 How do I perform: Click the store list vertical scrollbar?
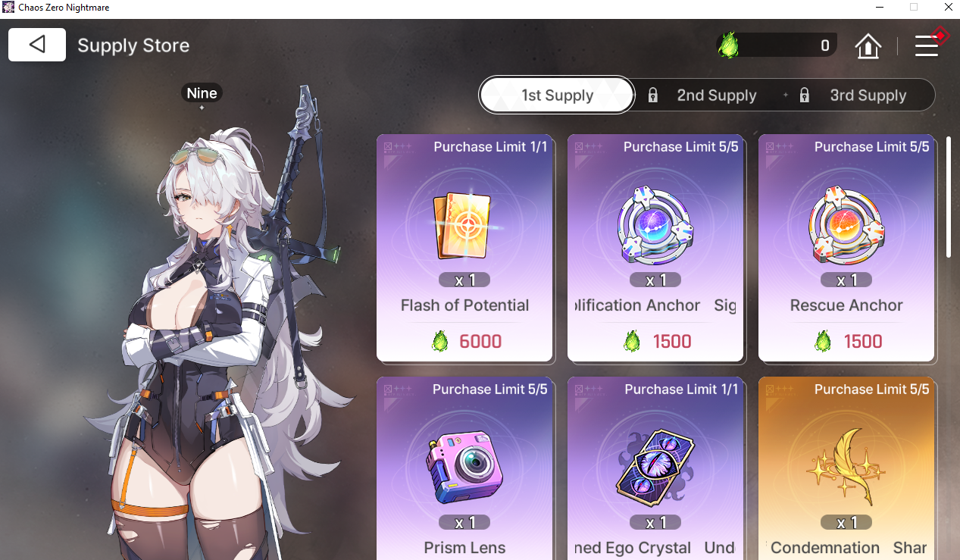click(x=949, y=197)
